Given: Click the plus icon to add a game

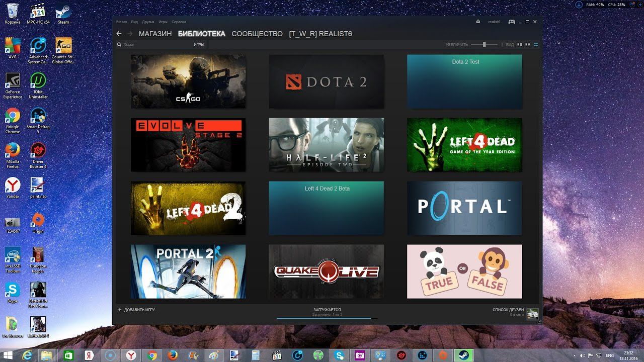Looking at the screenshot, I should (x=120, y=310).
